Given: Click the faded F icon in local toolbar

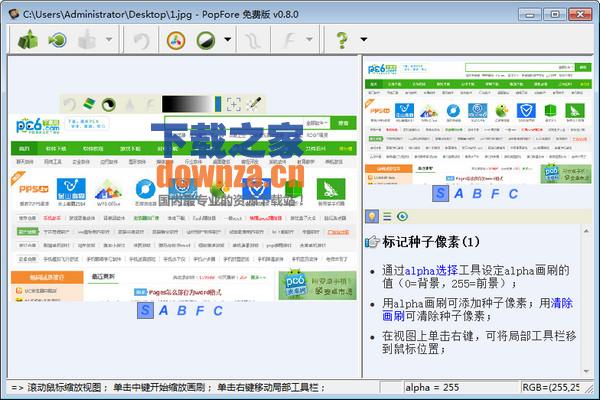Looking at the screenshot, I should click(150, 104).
